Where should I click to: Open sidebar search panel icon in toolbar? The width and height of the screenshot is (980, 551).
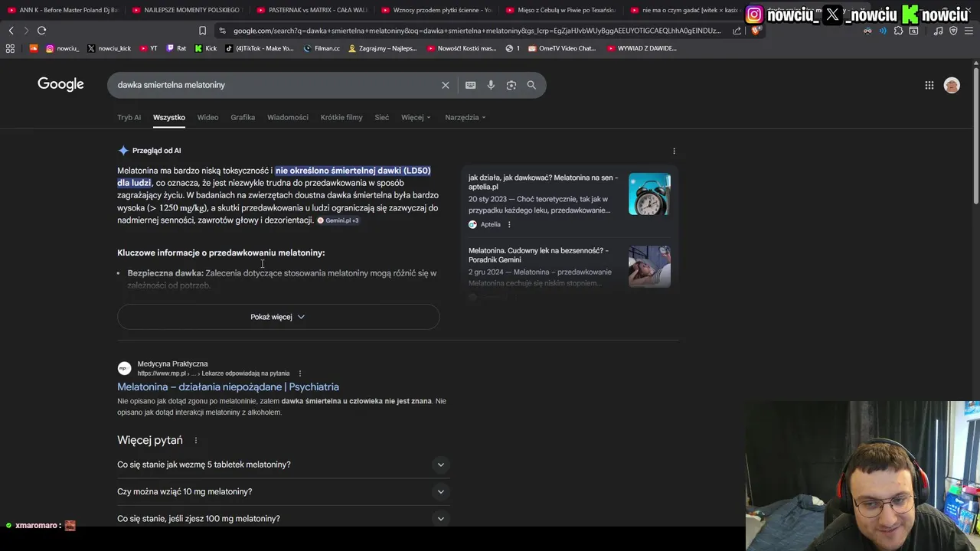click(913, 31)
